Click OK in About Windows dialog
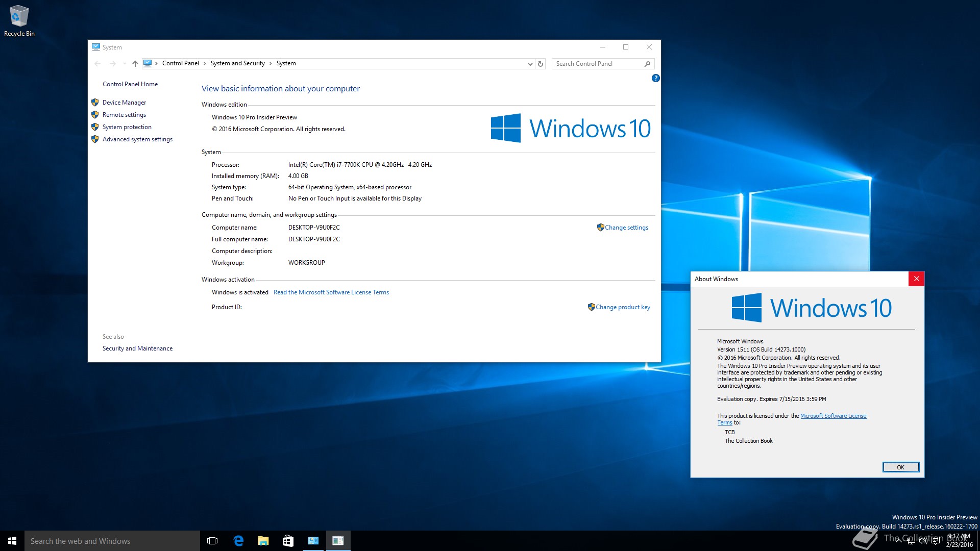 [x=901, y=467]
